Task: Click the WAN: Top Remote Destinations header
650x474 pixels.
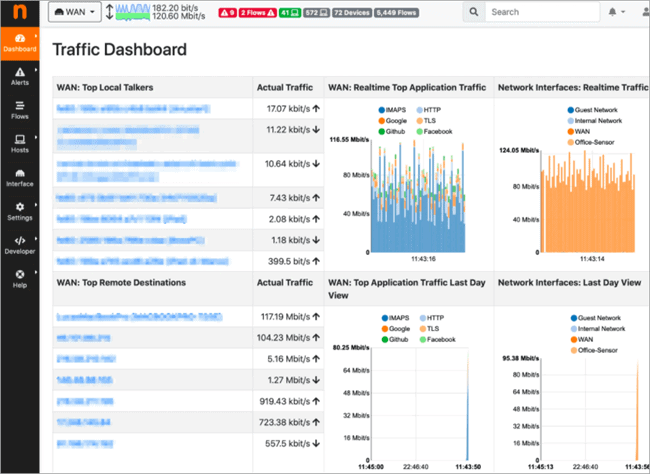Action: pos(121,283)
